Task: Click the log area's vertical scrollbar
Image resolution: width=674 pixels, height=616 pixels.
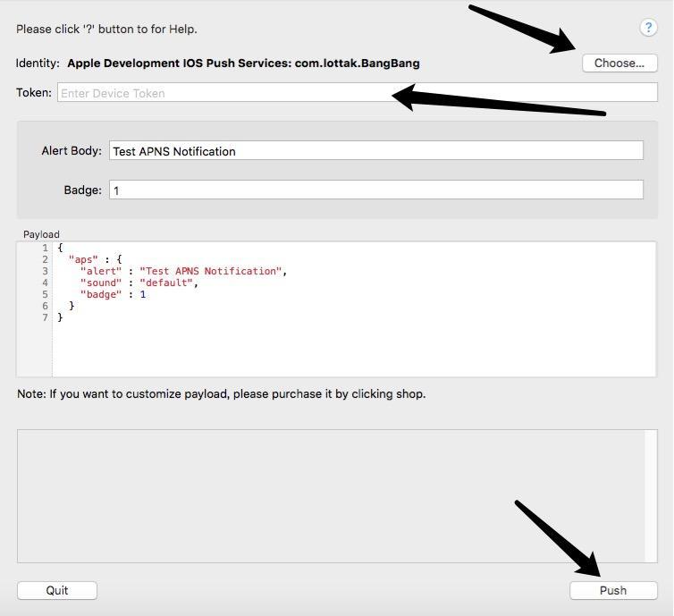Action: (651, 496)
